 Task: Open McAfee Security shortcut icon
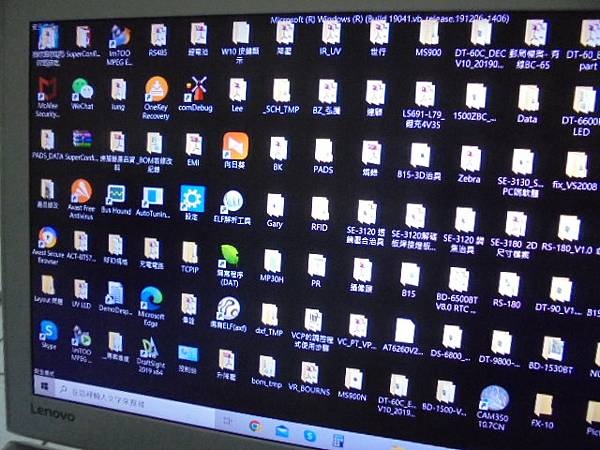(x=47, y=96)
